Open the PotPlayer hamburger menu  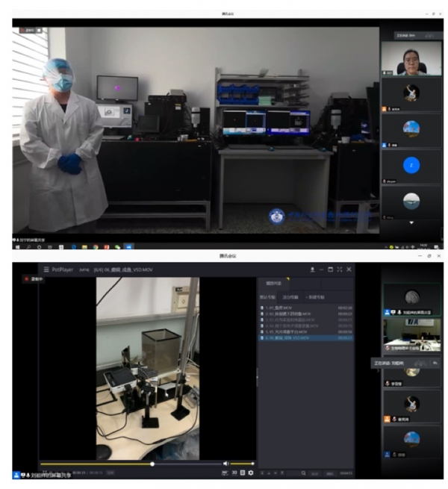tap(46, 270)
